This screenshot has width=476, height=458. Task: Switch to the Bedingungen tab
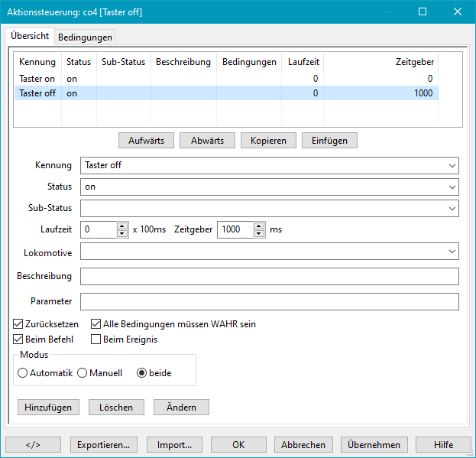tap(85, 37)
